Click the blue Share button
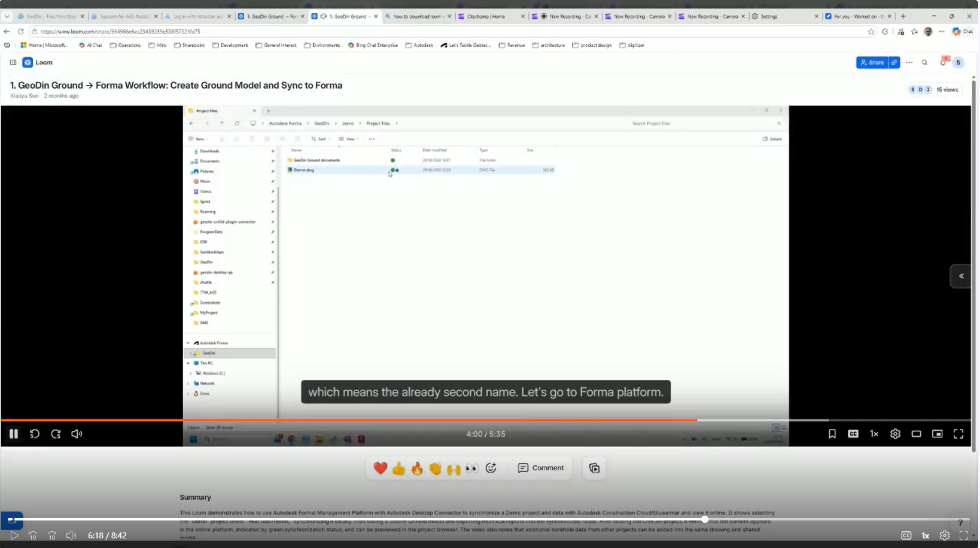 [872, 62]
